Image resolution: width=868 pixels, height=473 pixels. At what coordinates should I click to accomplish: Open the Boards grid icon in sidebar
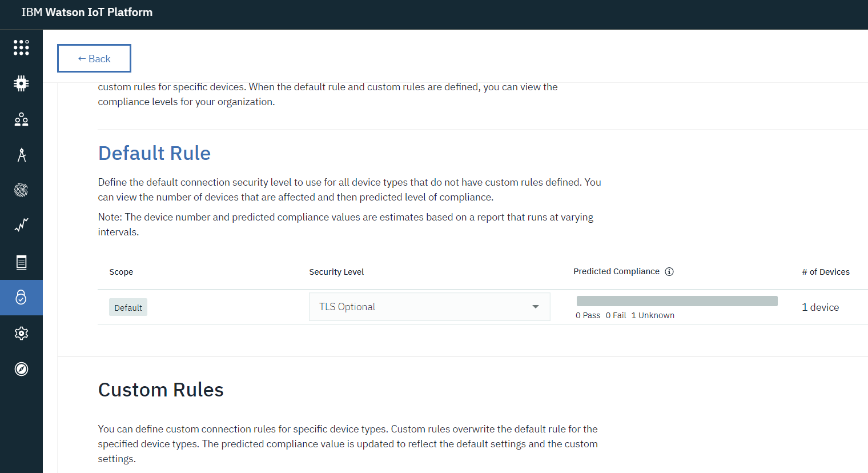21,47
